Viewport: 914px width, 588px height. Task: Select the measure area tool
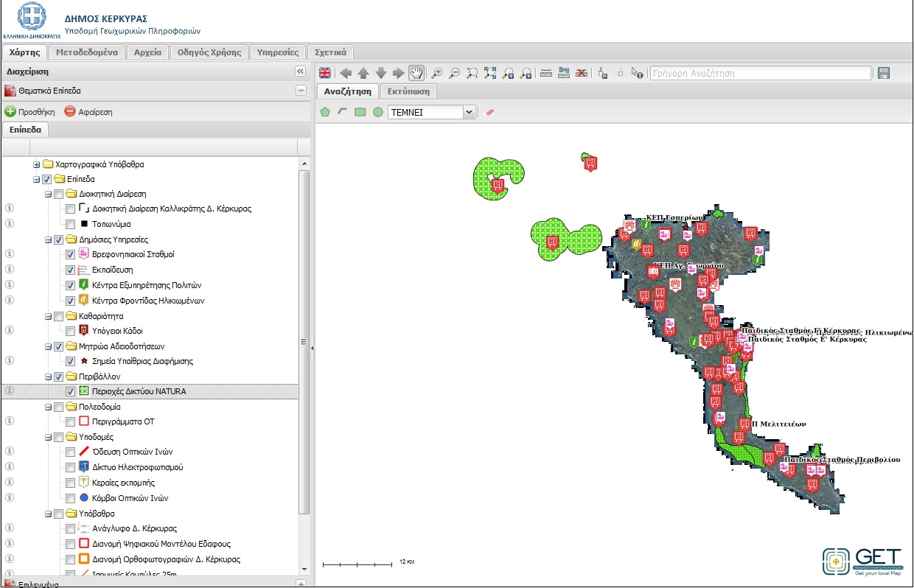(564, 73)
